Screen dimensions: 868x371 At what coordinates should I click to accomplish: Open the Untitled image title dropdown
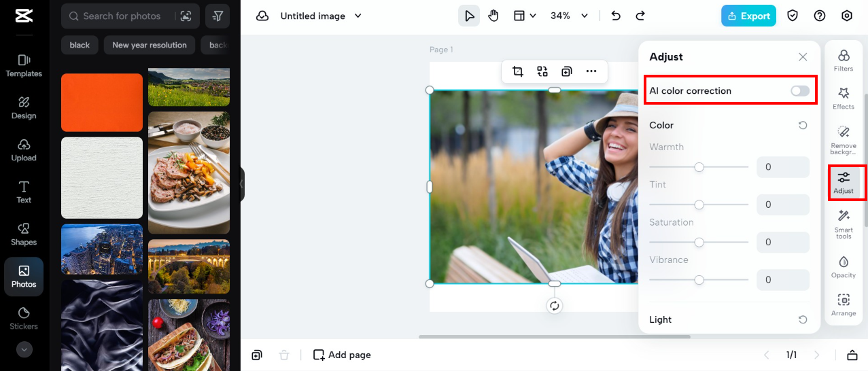321,16
